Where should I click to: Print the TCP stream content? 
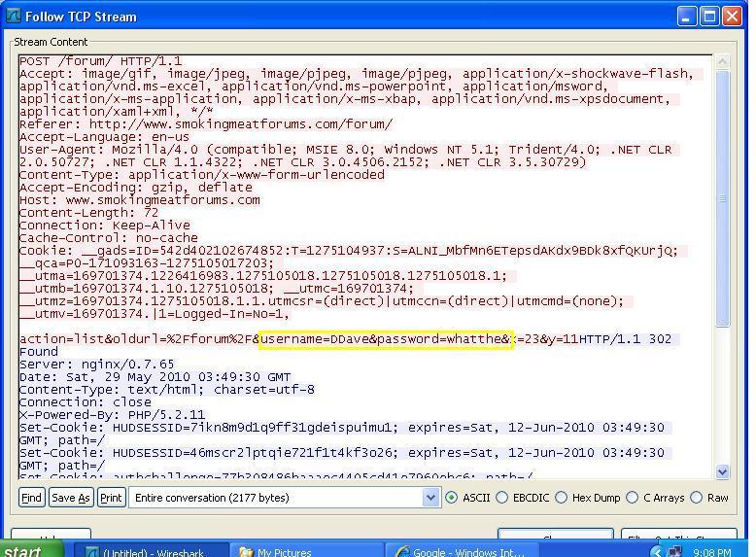[x=111, y=497]
